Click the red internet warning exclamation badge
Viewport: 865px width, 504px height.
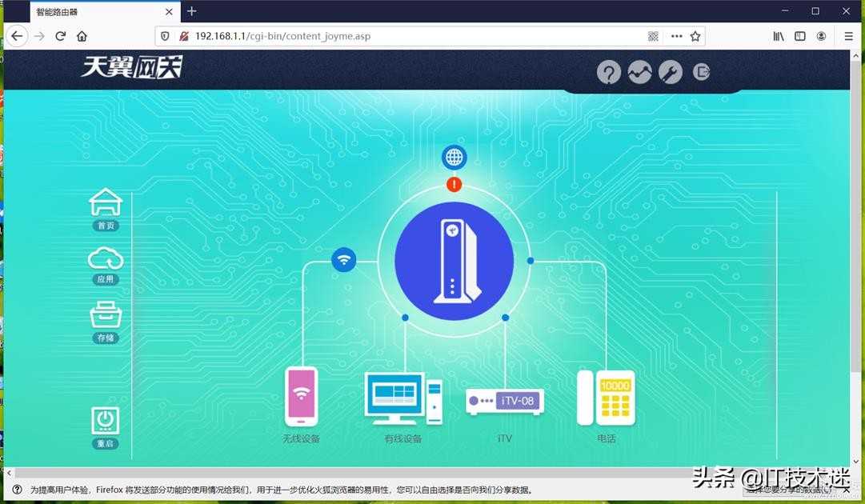click(454, 184)
